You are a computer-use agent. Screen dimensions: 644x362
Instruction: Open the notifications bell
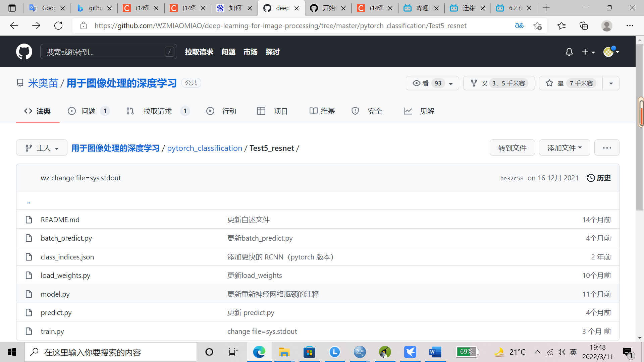tap(569, 52)
